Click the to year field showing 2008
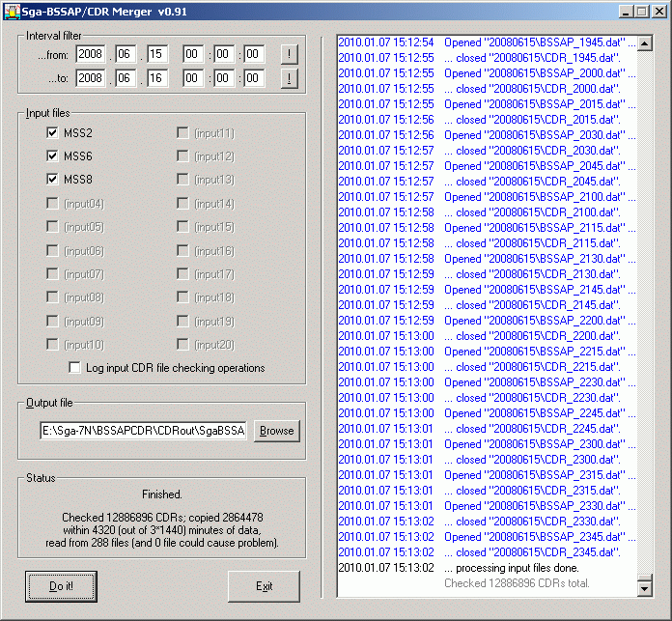The height and width of the screenshot is (621, 672). (x=91, y=78)
